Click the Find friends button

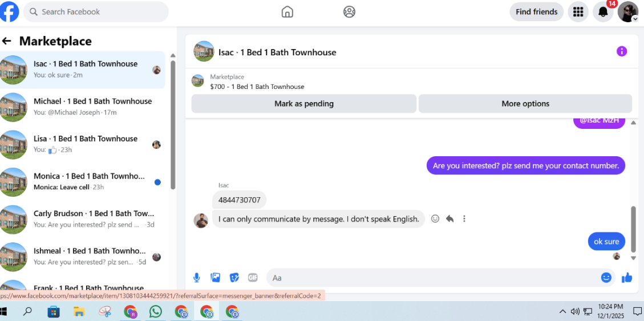(536, 12)
